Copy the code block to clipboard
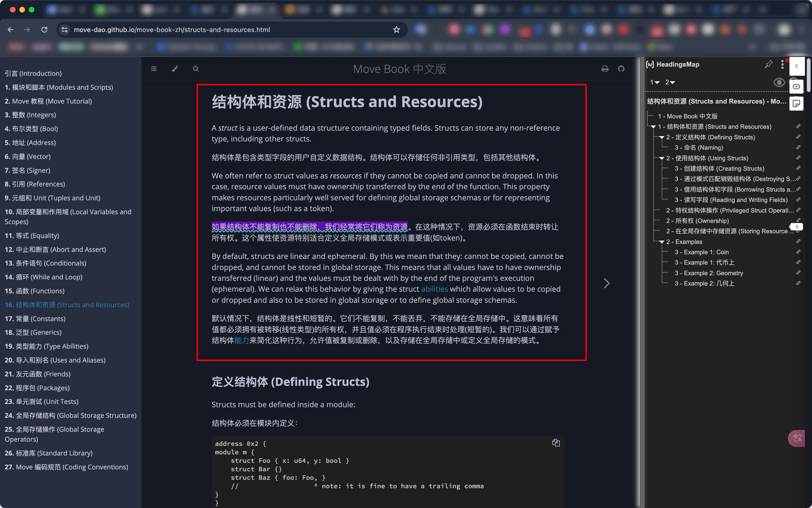Viewport: 812px width, 508px height. pyautogui.click(x=556, y=443)
